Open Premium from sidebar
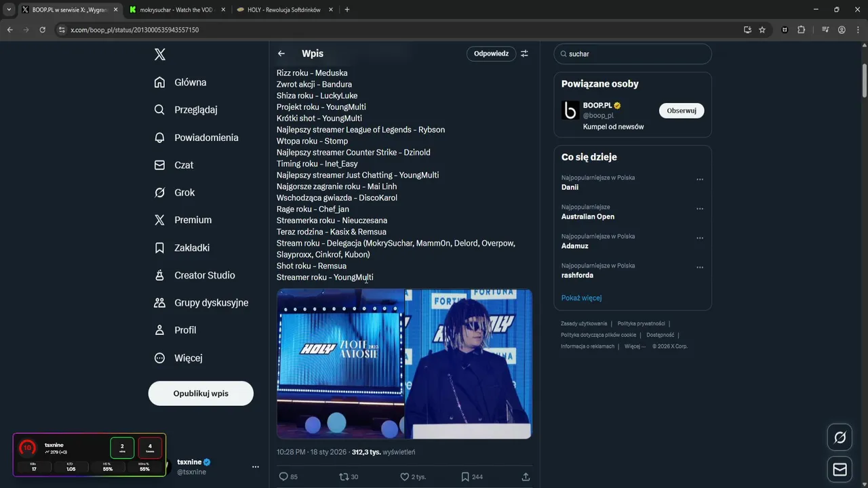 coord(182,220)
